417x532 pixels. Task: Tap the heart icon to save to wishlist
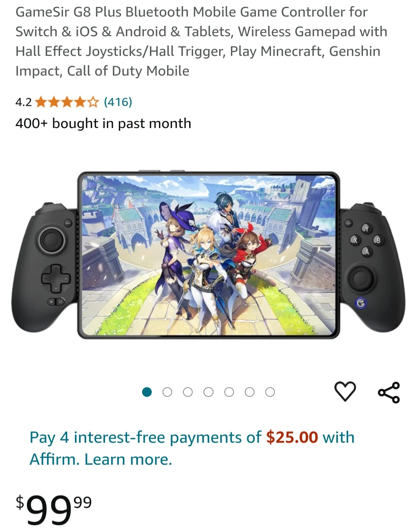click(x=345, y=391)
